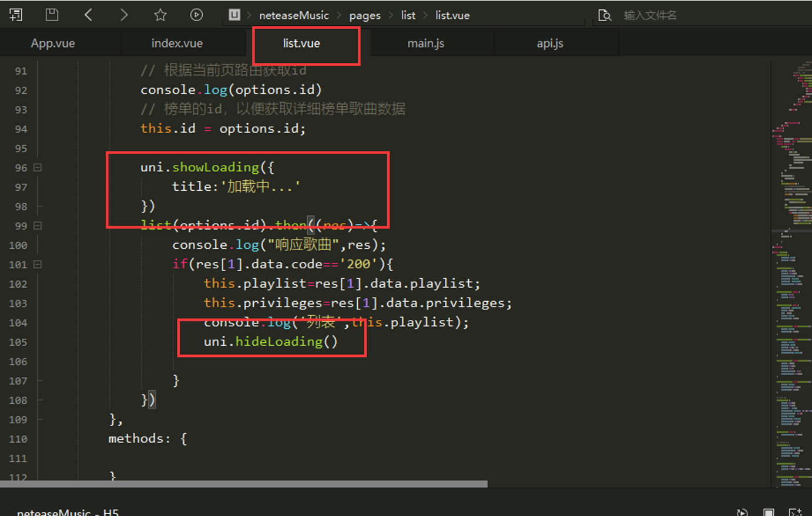
Task: Click the if(res[1].data.code=='200'){ line
Action: tap(283, 264)
